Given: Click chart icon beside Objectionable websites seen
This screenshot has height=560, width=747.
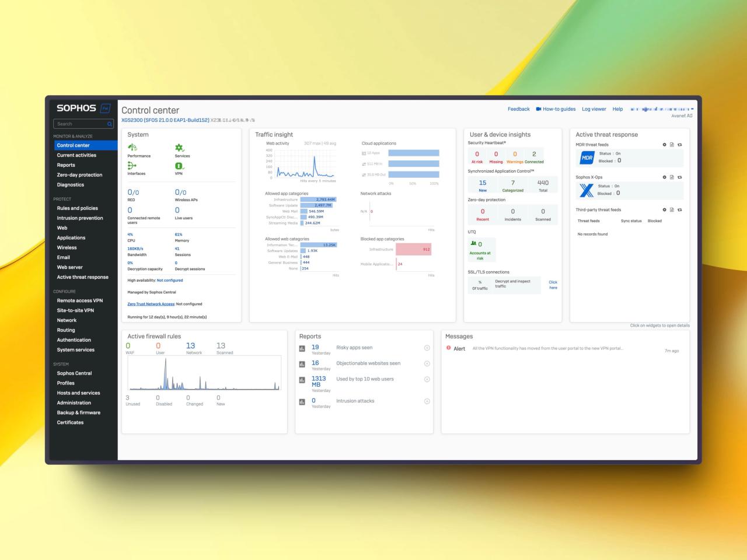Looking at the screenshot, I should 302,365.
